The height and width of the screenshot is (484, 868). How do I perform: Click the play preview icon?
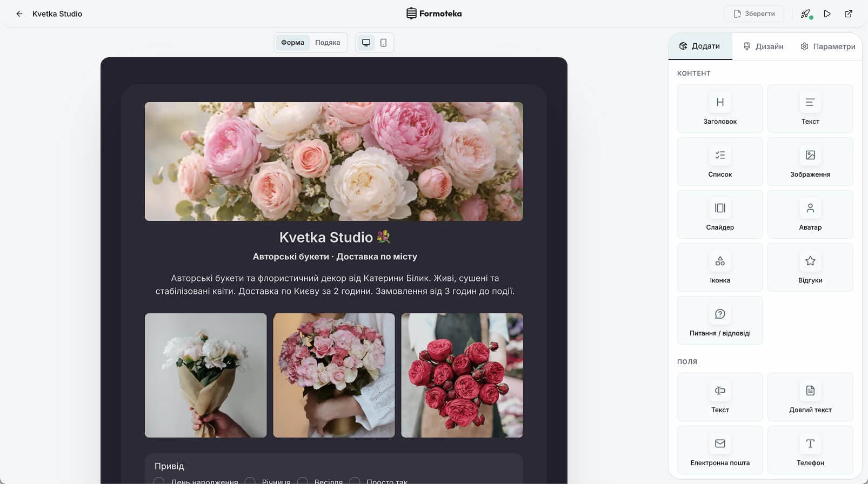coord(827,14)
